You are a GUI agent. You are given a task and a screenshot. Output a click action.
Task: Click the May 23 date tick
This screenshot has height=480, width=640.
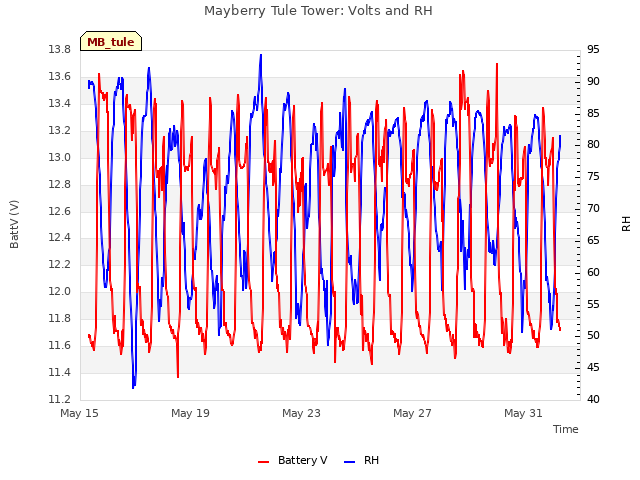pos(301,413)
